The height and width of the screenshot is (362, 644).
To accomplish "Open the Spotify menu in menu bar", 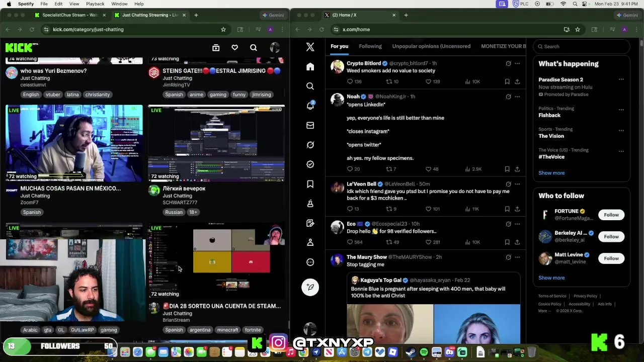I will point(26,4).
